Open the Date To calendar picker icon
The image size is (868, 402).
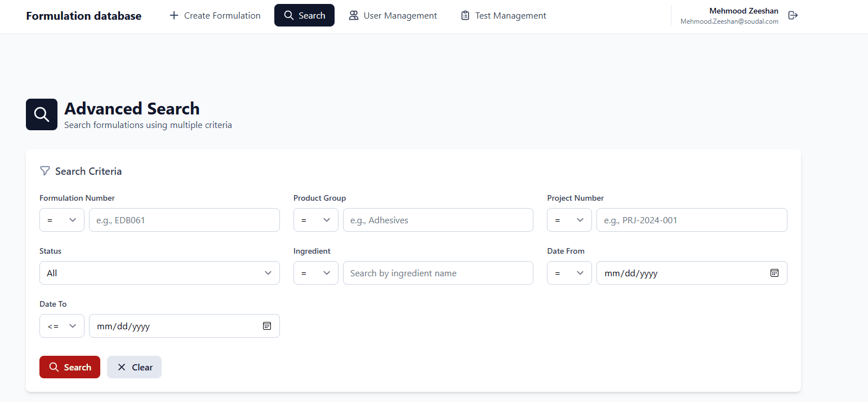(267, 326)
